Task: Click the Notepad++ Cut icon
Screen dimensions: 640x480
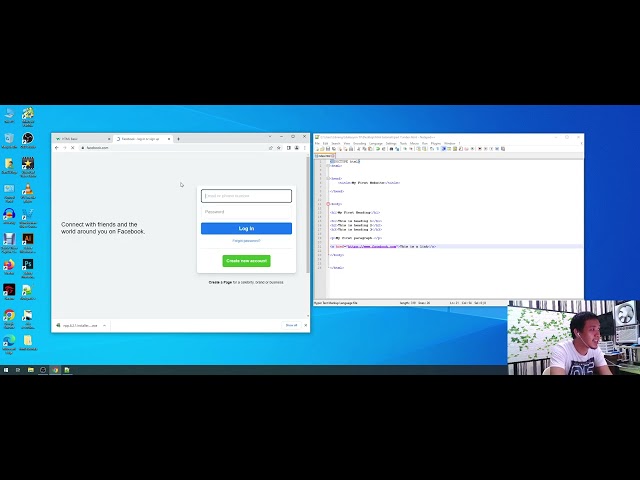Action: [359, 149]
